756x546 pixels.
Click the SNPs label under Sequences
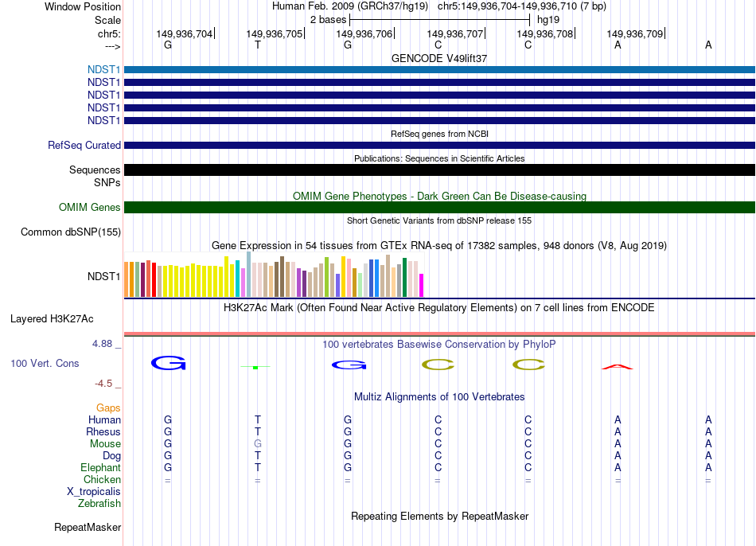pos(107,183)
